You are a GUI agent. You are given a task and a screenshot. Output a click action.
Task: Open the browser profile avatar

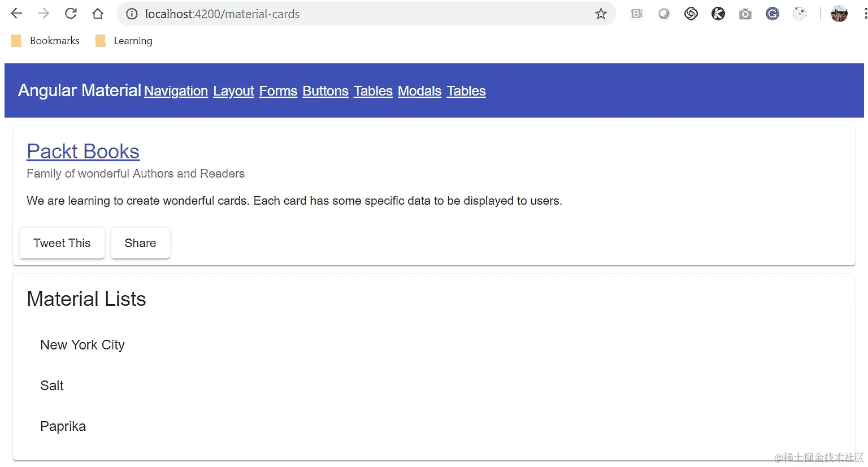point(839,14)
